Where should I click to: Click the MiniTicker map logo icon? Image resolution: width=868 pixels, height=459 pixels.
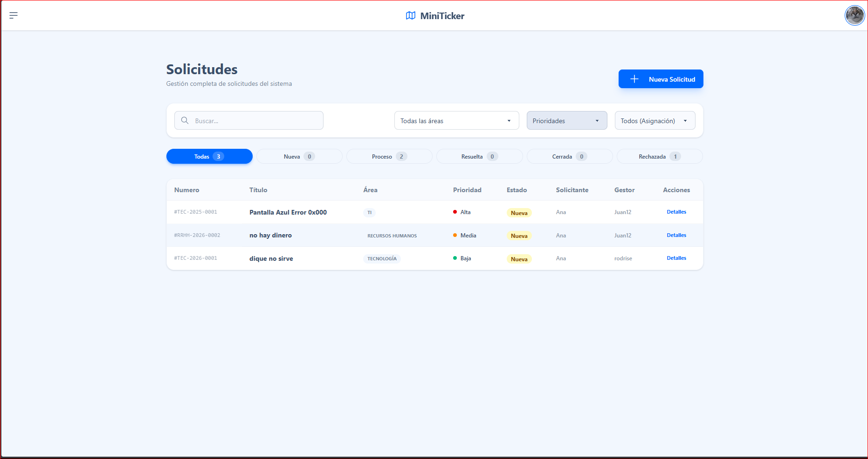point(410,16)
